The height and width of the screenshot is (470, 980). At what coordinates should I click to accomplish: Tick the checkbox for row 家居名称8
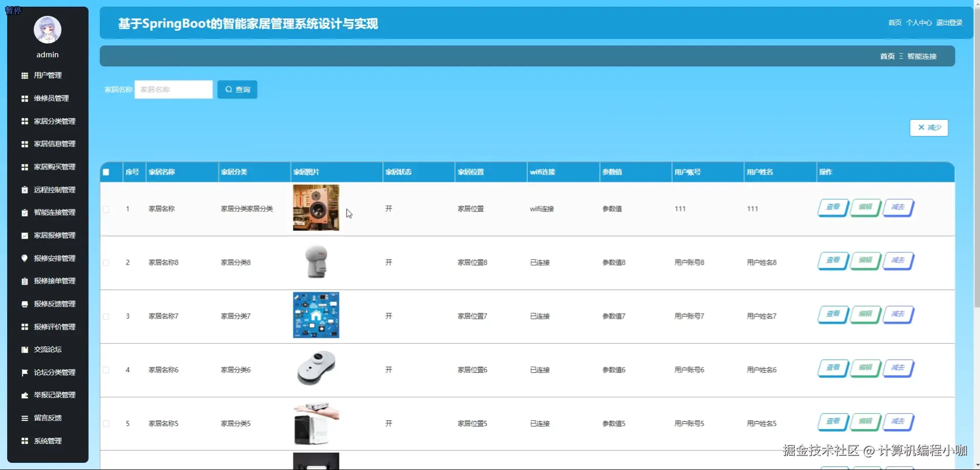tap(106, 263)
